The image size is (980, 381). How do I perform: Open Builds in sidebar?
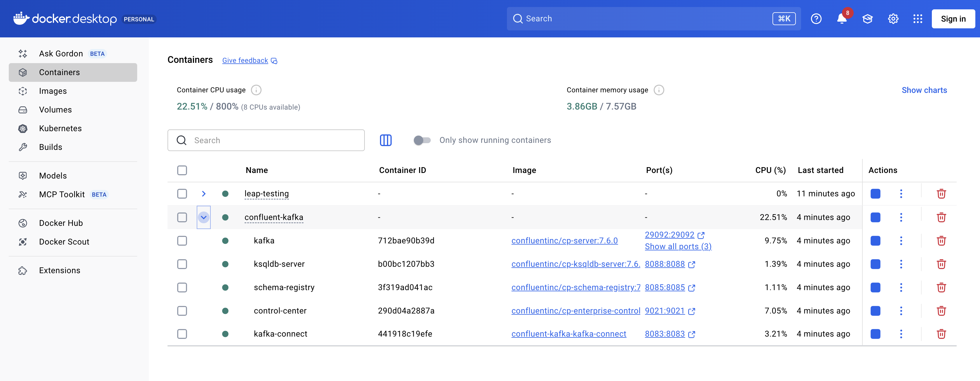[73, 147]
